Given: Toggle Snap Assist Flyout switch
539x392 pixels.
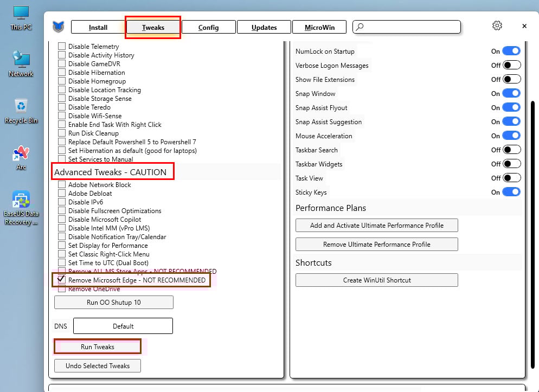Looking at the screenshot, I should [x=511, y=107].
